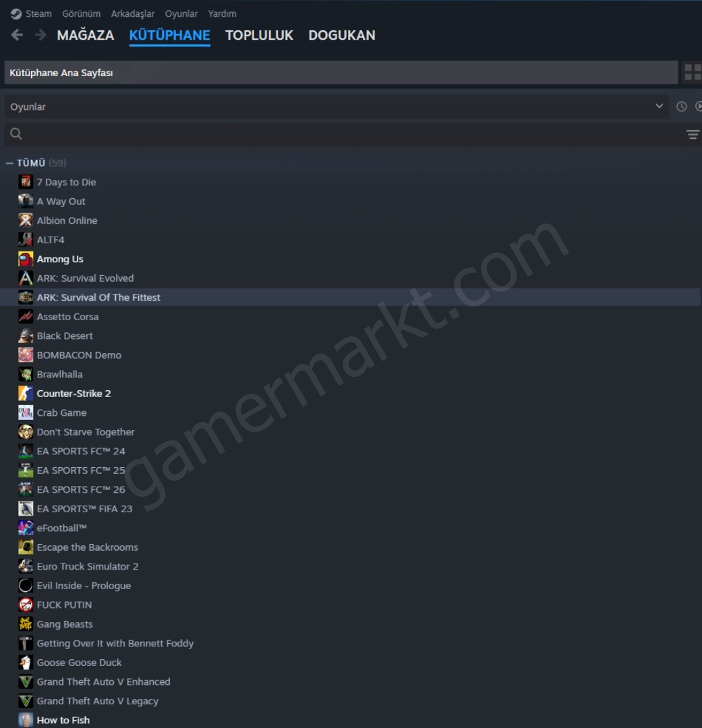Open the Arkadaşlar menu
This screenshot has width=702, height=728.
(x=132, y=14)
